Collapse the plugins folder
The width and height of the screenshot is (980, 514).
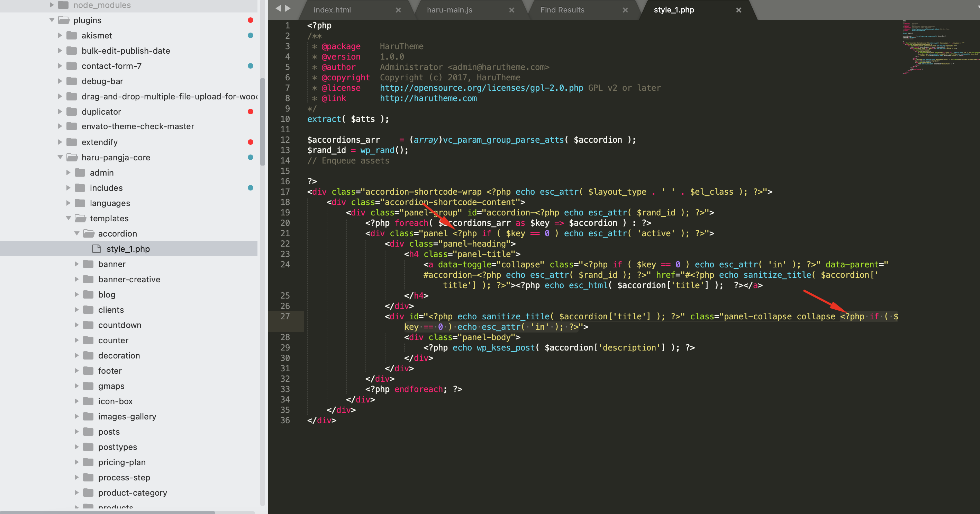[52, 20]
